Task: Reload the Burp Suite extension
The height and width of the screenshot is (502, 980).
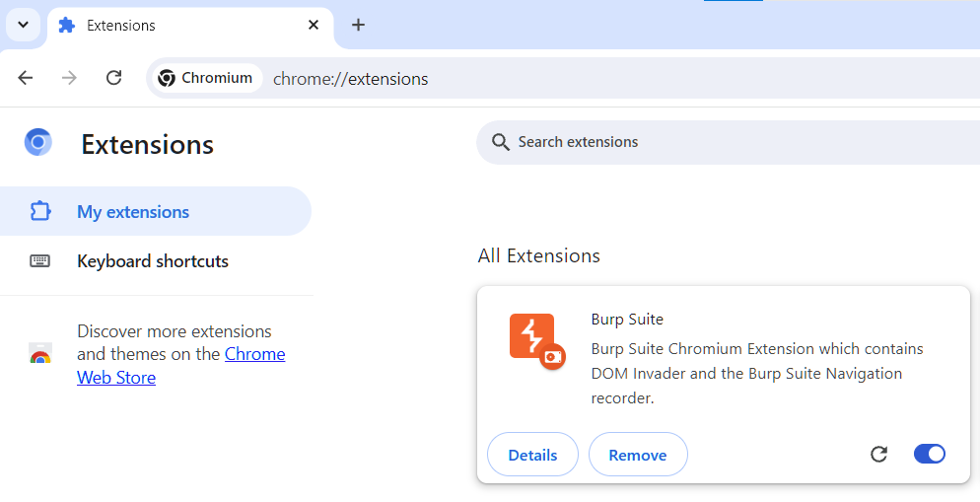Action: 878,454
